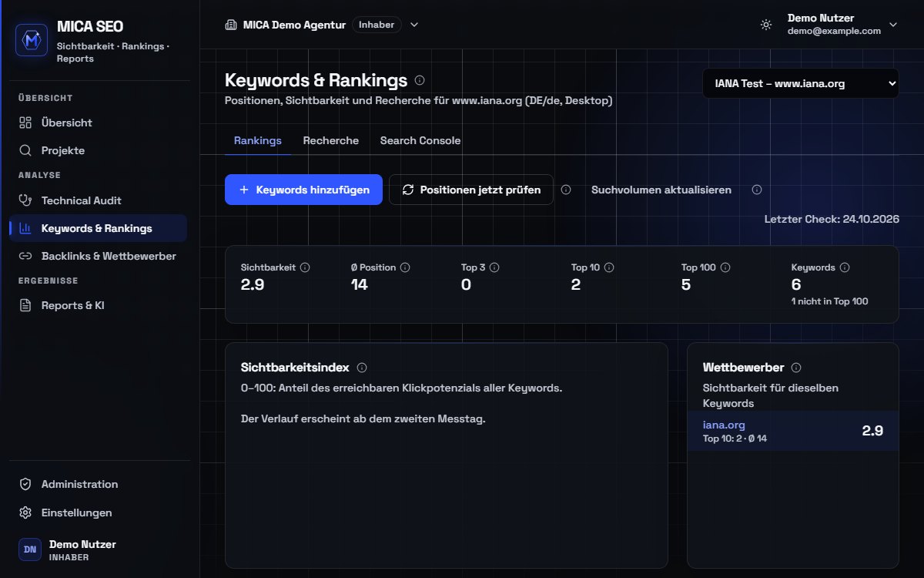Open Administration in the sidebar

(98, 484)
